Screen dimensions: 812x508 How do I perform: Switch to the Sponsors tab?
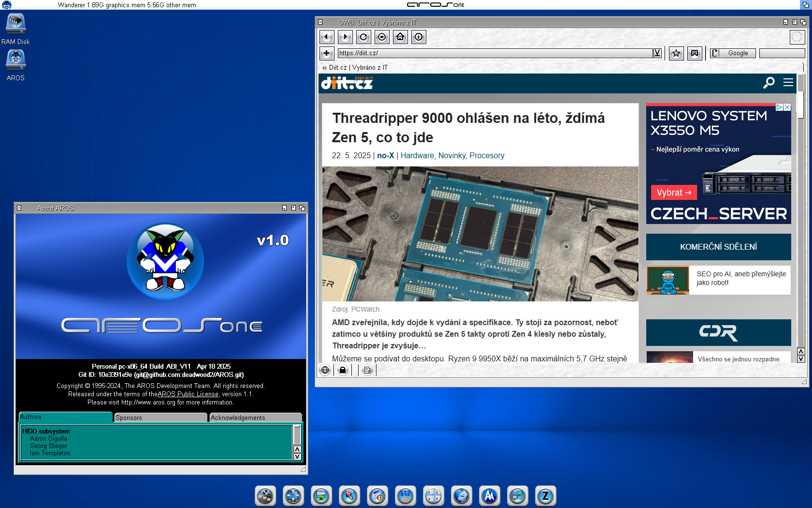click(x=161, y=418)
